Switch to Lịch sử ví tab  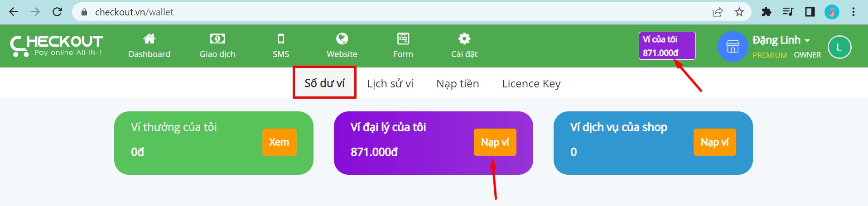point(390,84)
